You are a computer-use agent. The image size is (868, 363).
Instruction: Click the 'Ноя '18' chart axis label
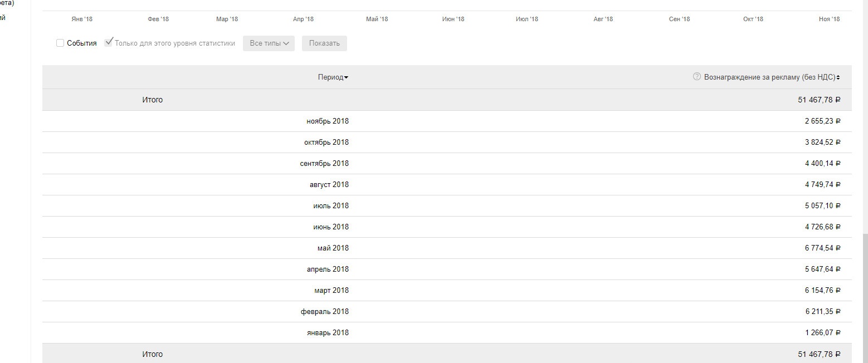coord(829,19)
